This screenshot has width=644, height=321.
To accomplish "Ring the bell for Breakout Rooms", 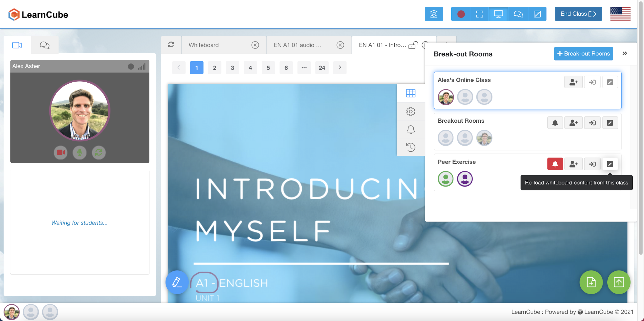I will pos(555,123).
